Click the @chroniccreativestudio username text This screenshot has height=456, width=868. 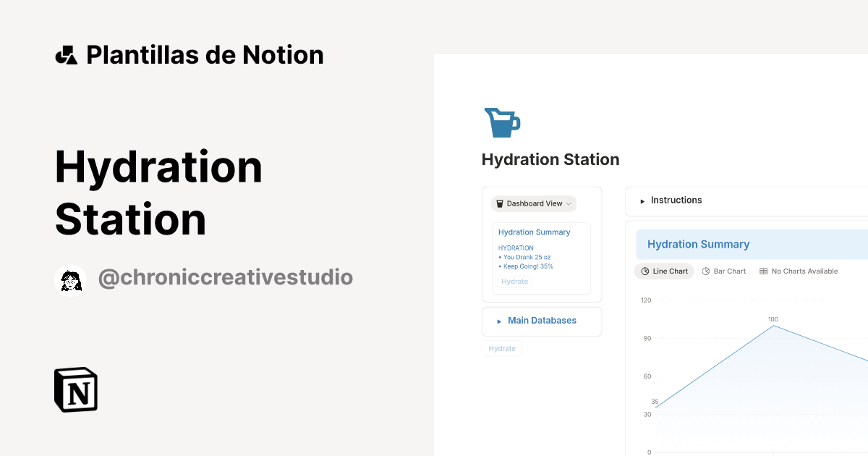[226, 278]
